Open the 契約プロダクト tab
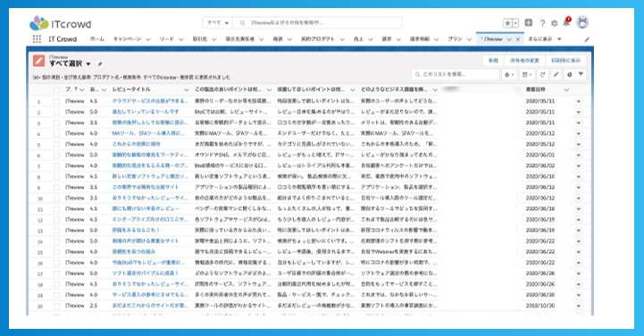Screen dimensions: 644x336 pyautogui.click(x=318, y=39)
